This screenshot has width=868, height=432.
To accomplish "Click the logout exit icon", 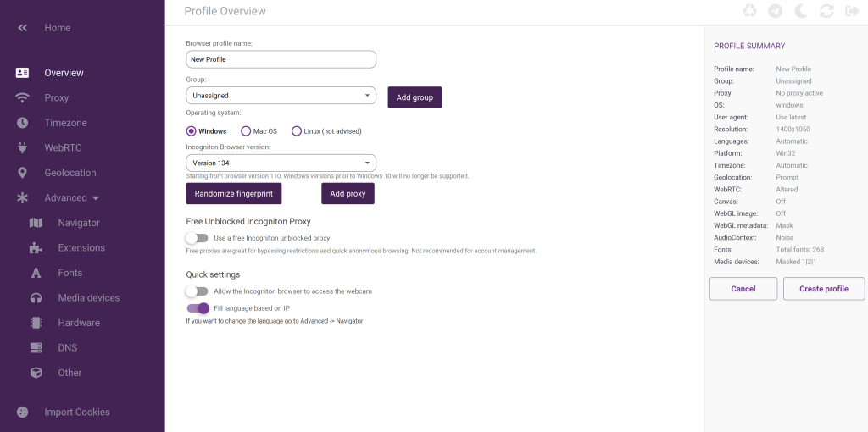I will coord(852,11).
